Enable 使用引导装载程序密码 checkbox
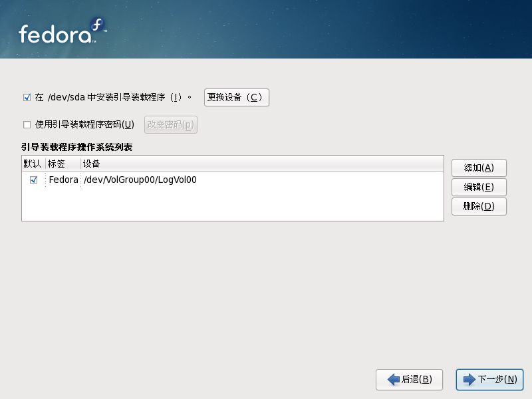This screenshot has width=532, height=399. [27, 125]
